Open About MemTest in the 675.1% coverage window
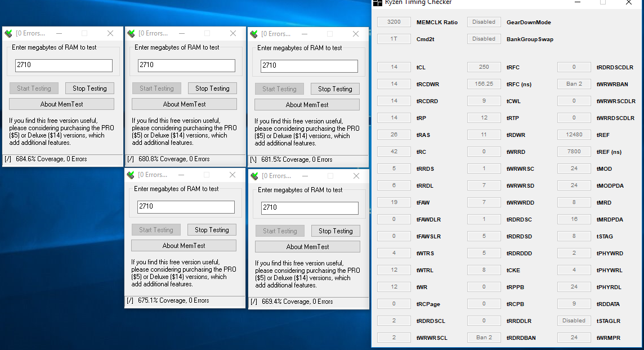The height and width of the screenshot is (350, 644). point(184,246)
